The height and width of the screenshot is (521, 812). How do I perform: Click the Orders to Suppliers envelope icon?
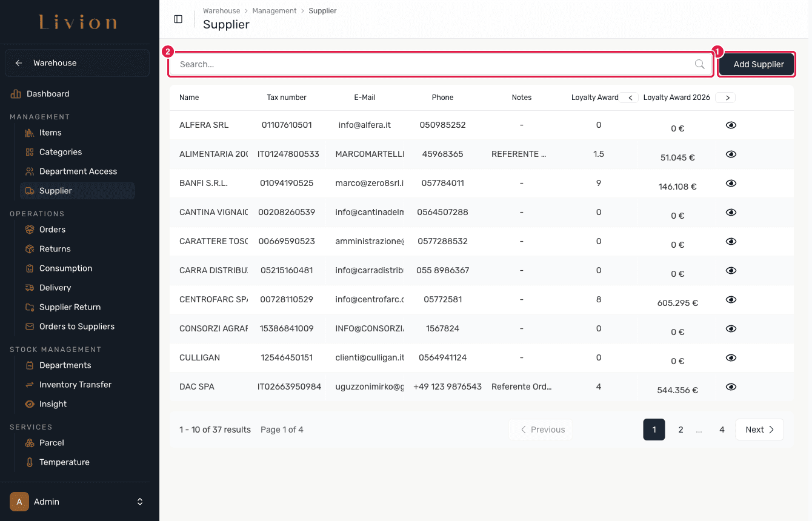pos(29,327)
